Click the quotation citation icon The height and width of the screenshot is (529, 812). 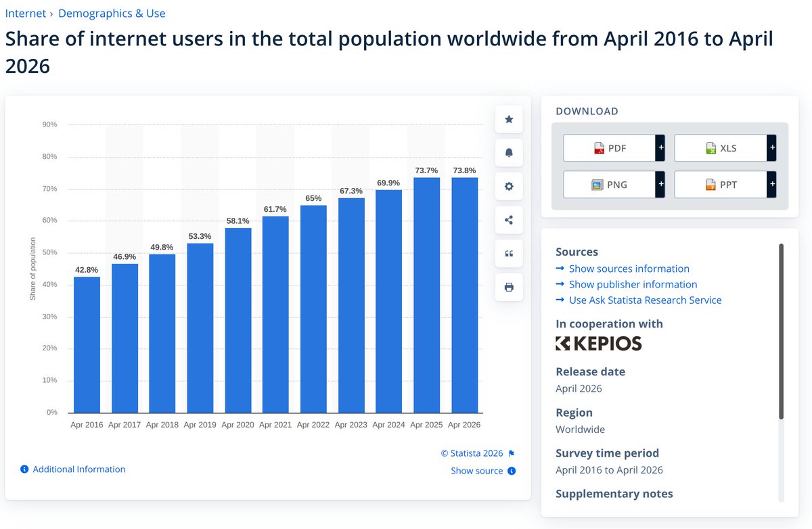pos(509,254)
